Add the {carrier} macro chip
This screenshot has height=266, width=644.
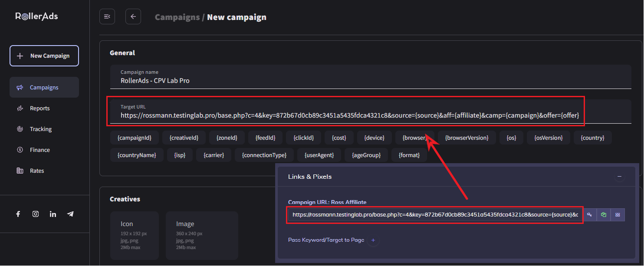[x=214, y=155]
